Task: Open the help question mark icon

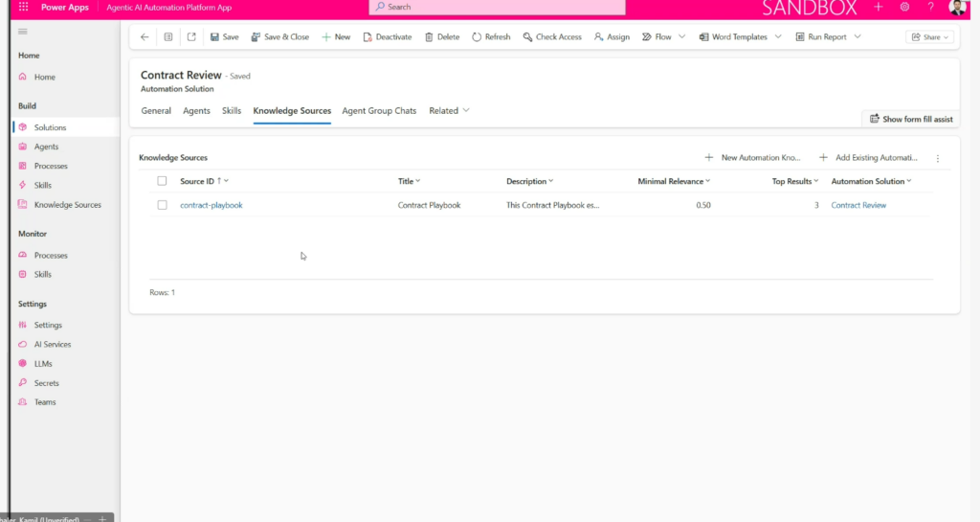Action: click(930, 7)
